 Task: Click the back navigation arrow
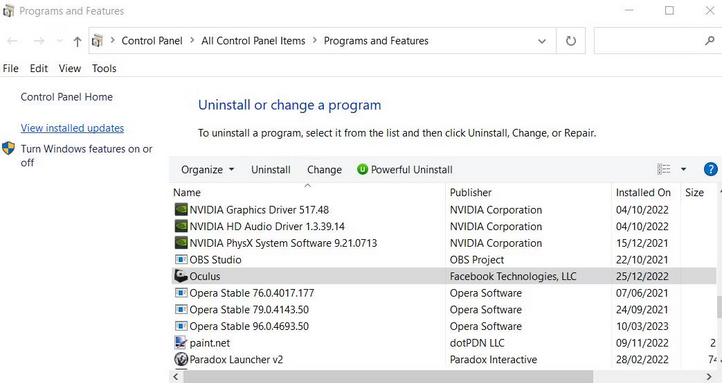pos(12,41)
